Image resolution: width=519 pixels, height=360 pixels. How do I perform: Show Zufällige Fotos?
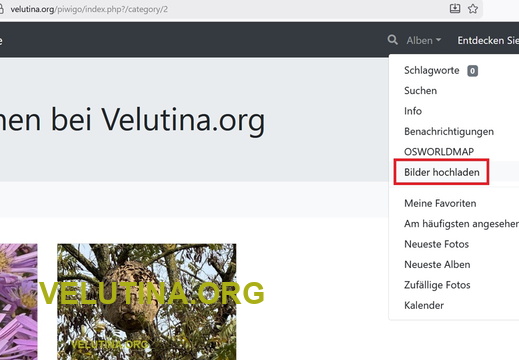(x=437, y=285)
